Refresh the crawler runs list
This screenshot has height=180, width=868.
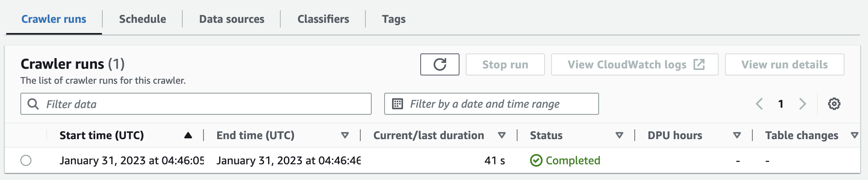click(439, 64)
